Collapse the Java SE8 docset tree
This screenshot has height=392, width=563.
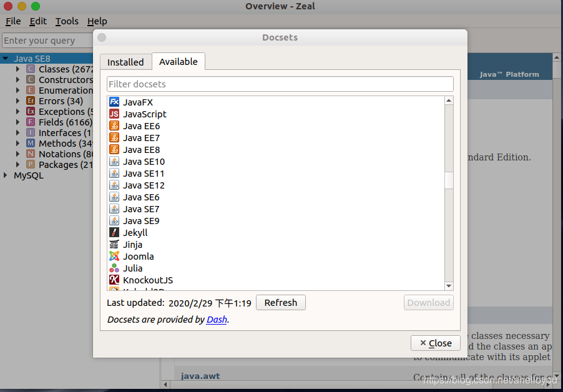(6, 58)
